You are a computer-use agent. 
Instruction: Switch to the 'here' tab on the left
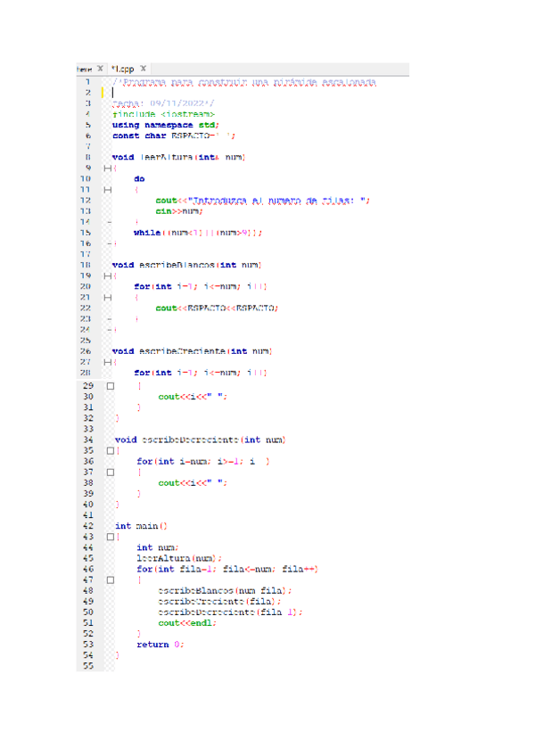(x=85, y=69)
